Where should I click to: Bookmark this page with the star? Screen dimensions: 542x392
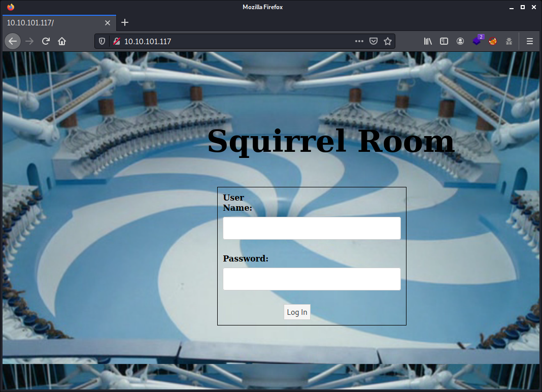pos(388,41)
